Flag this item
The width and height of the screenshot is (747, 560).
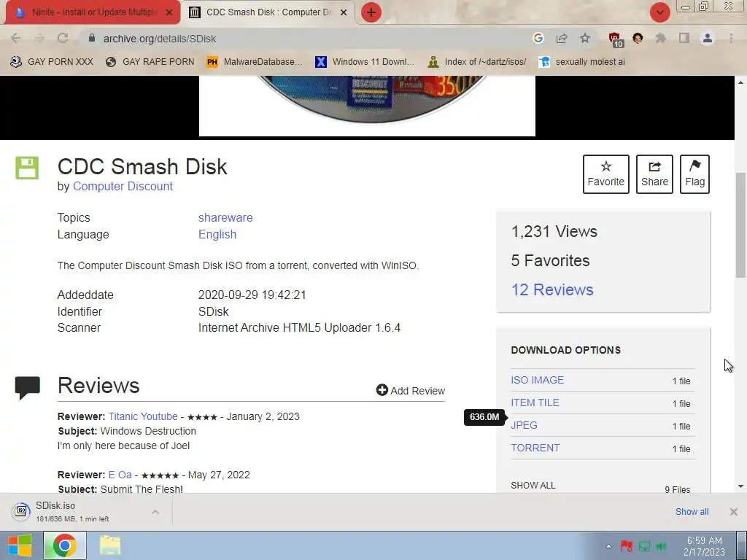(x=694, y=174)
